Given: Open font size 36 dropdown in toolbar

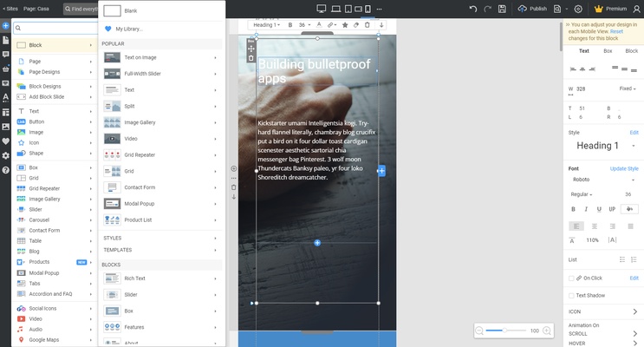Looking at the screenshot, I should [304, 25].
